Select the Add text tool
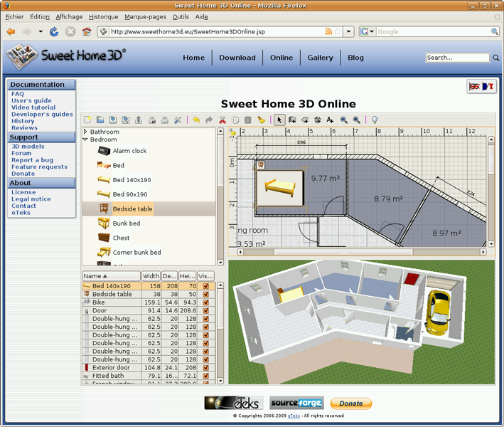The width and height of the screenshot is (504, 427). click(x=330, y=120)
